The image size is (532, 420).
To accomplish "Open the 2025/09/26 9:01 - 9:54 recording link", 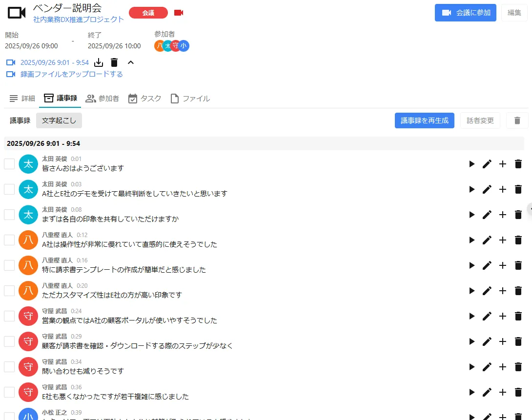I will (x=55, y=62).
